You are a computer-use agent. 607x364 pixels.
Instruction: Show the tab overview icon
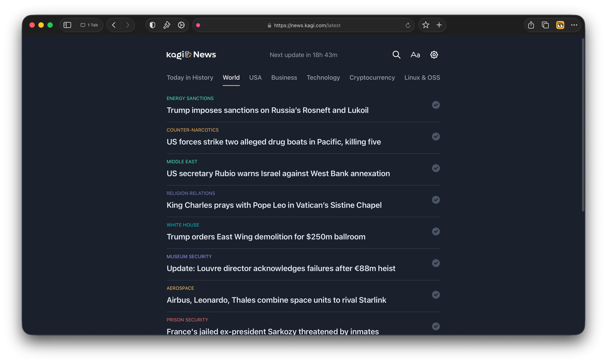[x=545, y=25]
